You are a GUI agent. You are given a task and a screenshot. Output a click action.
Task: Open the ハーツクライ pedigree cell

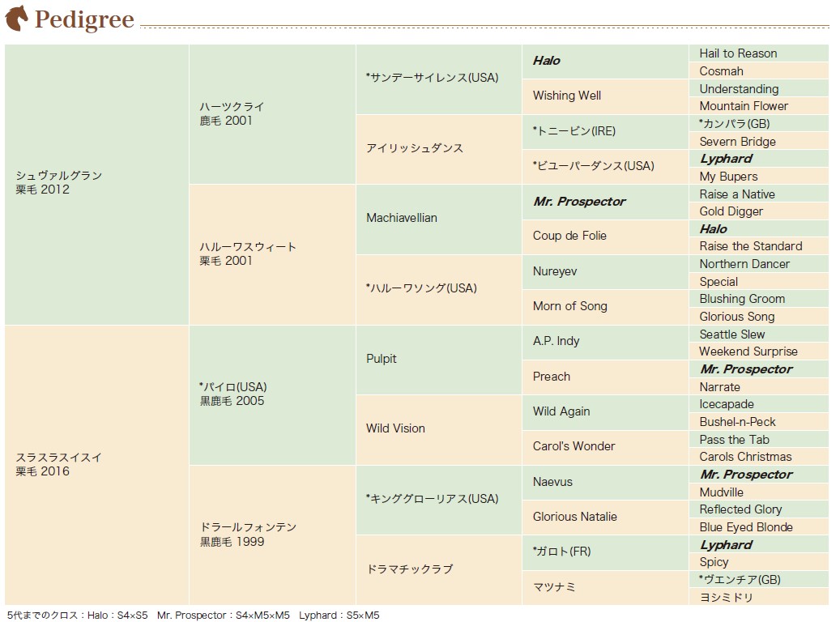tap(272, 115)
